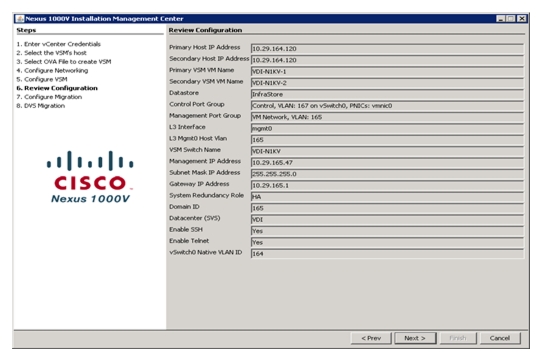Image resolution: width=543 pixels, height=362 pixels.
Task: Click the Datastore field showing InfraStore
Action: pyautogui.click(x=388, y=94)
